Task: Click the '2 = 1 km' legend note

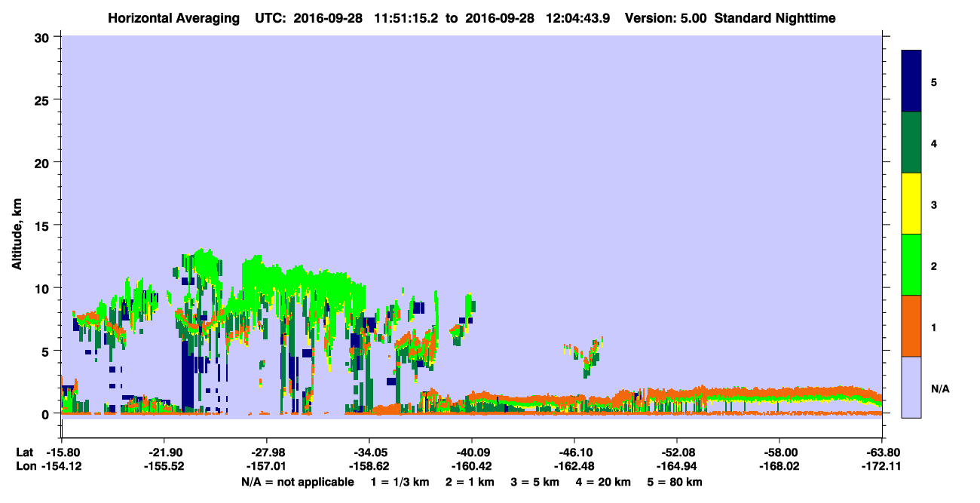Action: [x=469, y=482]
